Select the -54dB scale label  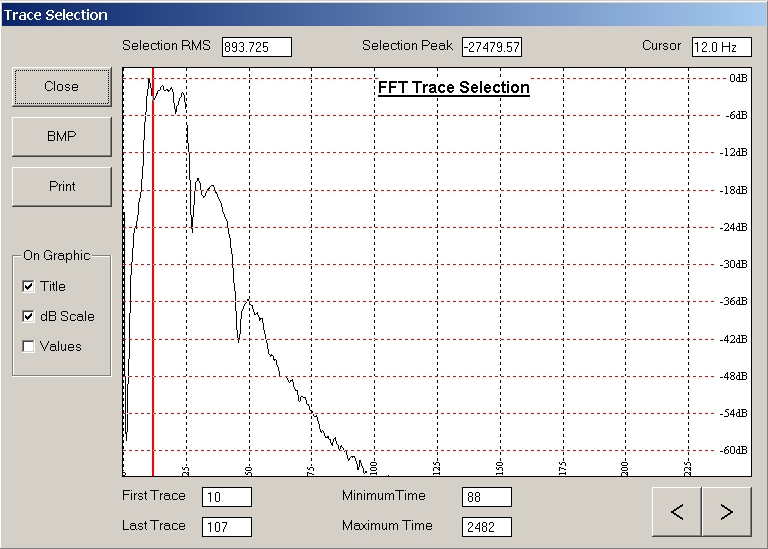coord(734,413)
